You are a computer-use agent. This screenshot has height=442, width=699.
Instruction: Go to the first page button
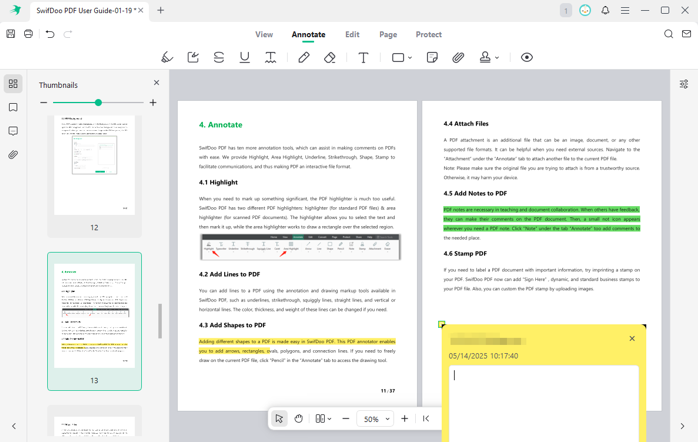[426, 418]
